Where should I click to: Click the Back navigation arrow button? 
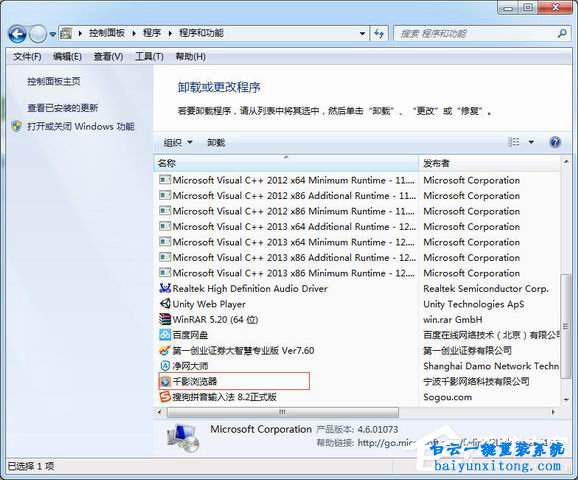(17, 34)
